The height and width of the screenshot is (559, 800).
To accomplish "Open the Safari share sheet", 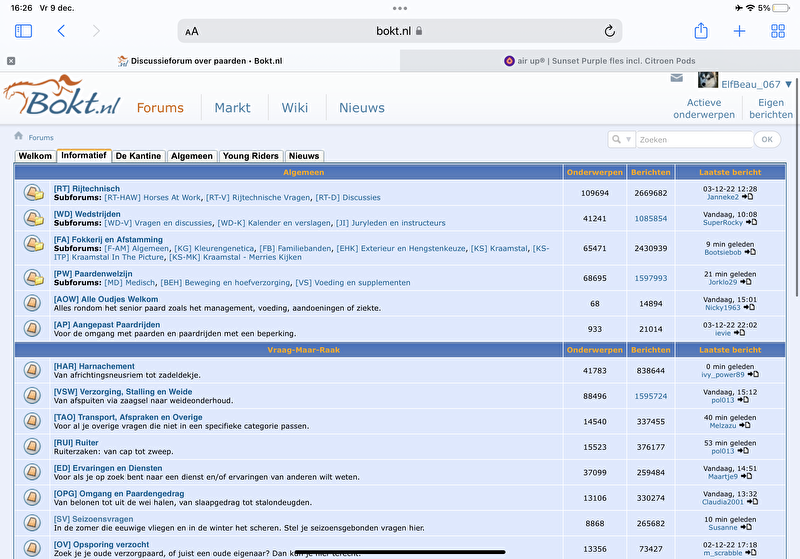I will (x=701, y=31).
